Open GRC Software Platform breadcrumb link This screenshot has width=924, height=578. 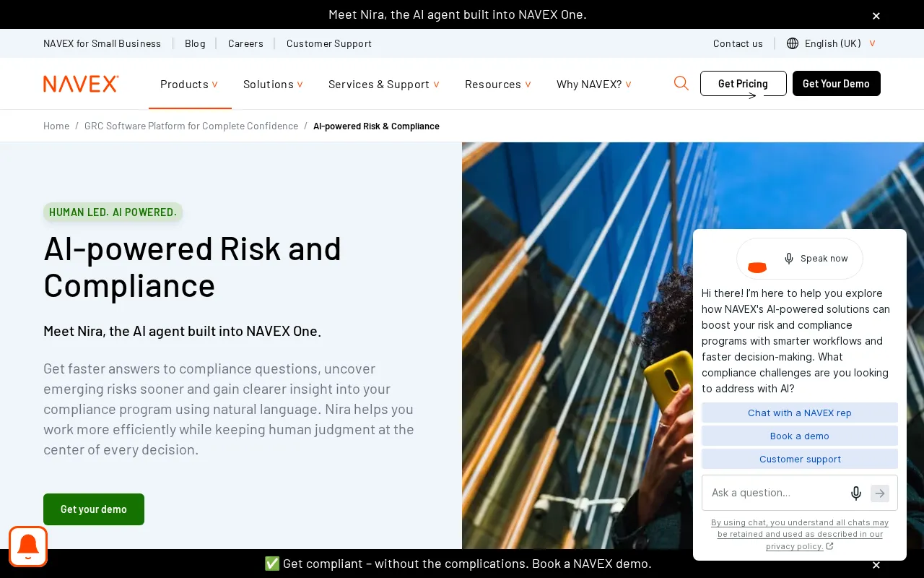pos(191,126)
